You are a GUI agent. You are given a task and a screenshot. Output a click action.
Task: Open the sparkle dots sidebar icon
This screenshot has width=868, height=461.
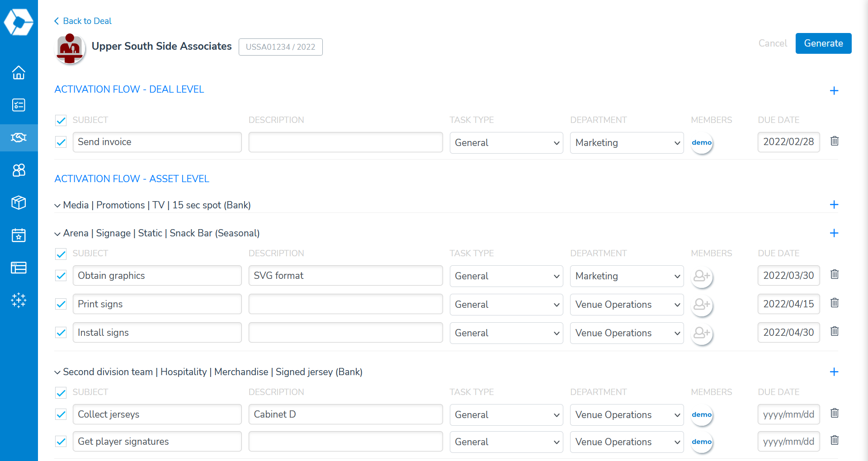[19, 300]
